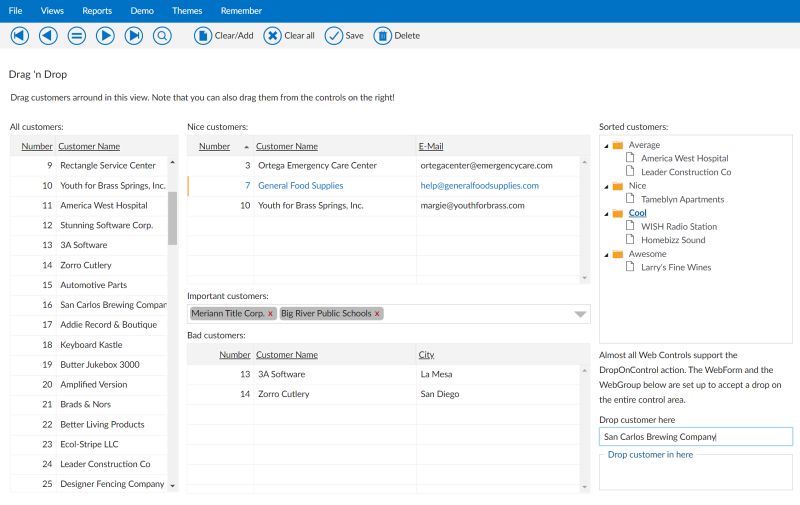The height and width of the screenshot is (505, 800).
Task: Open the Views menu
Action: [x=52, y=11]
